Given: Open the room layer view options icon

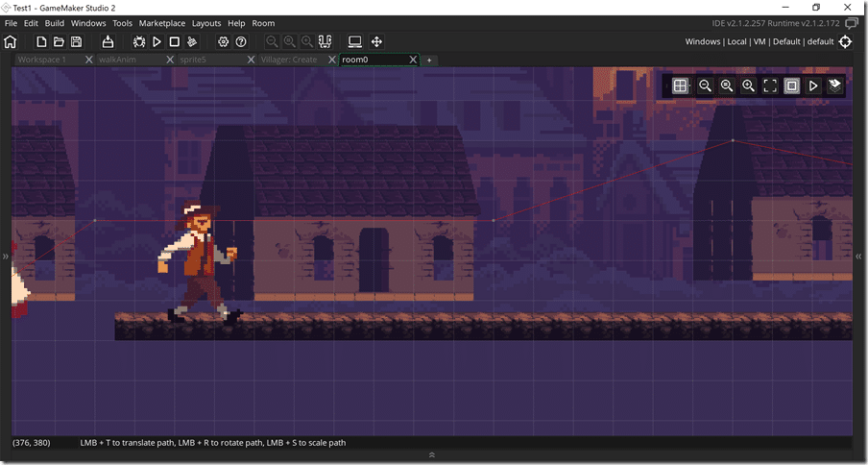Looking at the screenshot, I should point(834,86).
